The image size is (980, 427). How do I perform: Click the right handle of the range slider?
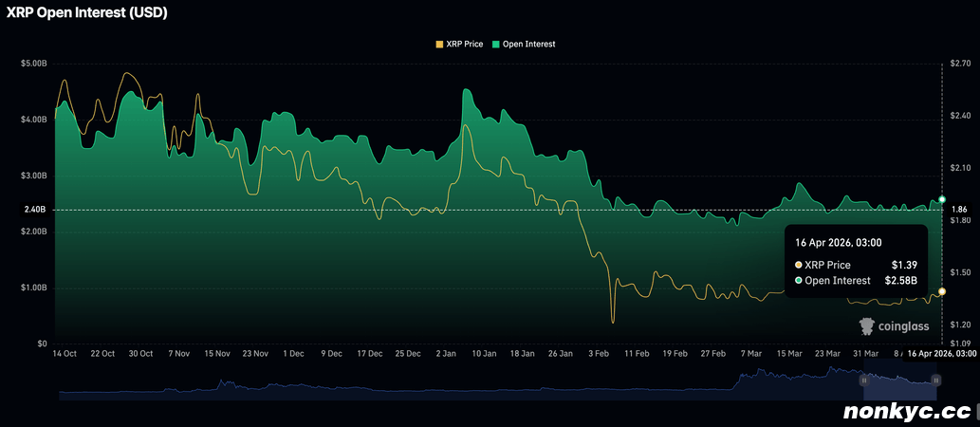(936, 380)
